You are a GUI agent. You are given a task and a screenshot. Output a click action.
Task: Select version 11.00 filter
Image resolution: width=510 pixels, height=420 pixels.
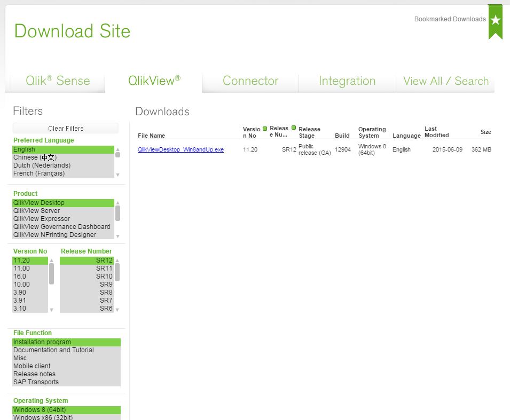pos(30,268)
